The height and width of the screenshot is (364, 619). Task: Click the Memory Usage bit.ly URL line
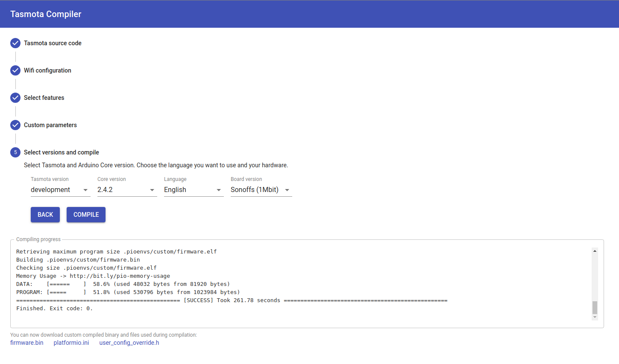[x=93, y=276]
